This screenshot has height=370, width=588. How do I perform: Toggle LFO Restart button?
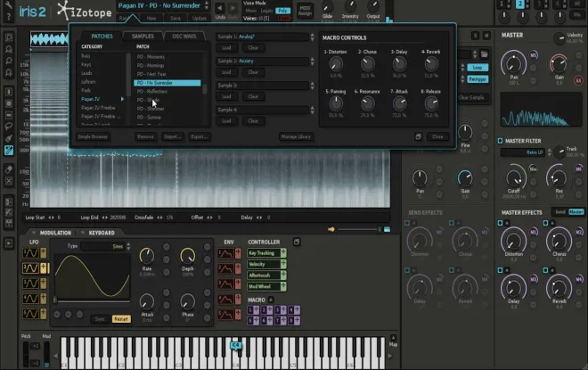click(x=121, y=319)
